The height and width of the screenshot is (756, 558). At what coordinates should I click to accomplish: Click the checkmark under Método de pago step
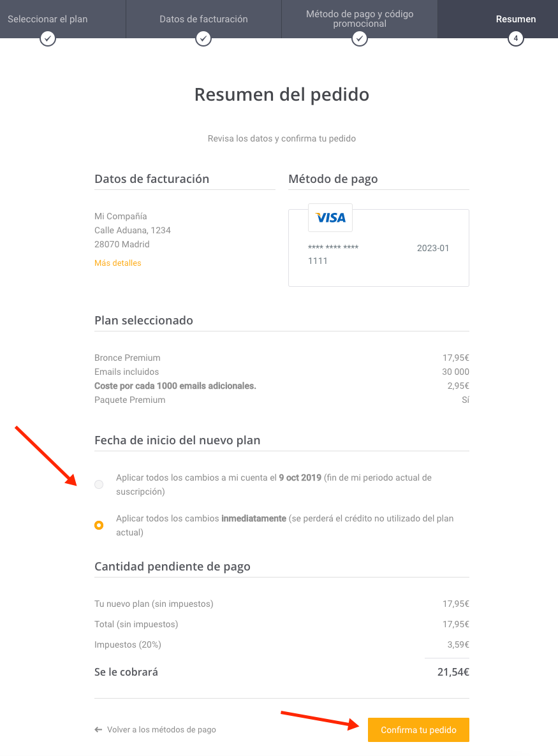(359, 38)
